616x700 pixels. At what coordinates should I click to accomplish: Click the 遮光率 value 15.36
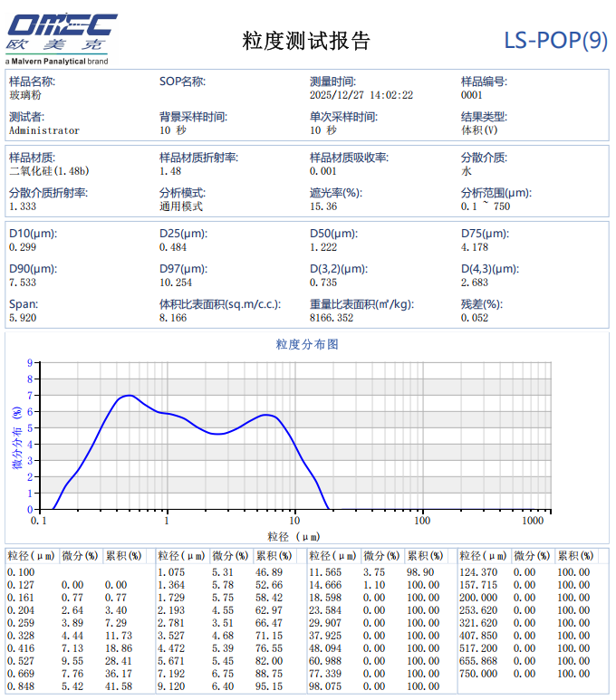[x=323, y=206]
